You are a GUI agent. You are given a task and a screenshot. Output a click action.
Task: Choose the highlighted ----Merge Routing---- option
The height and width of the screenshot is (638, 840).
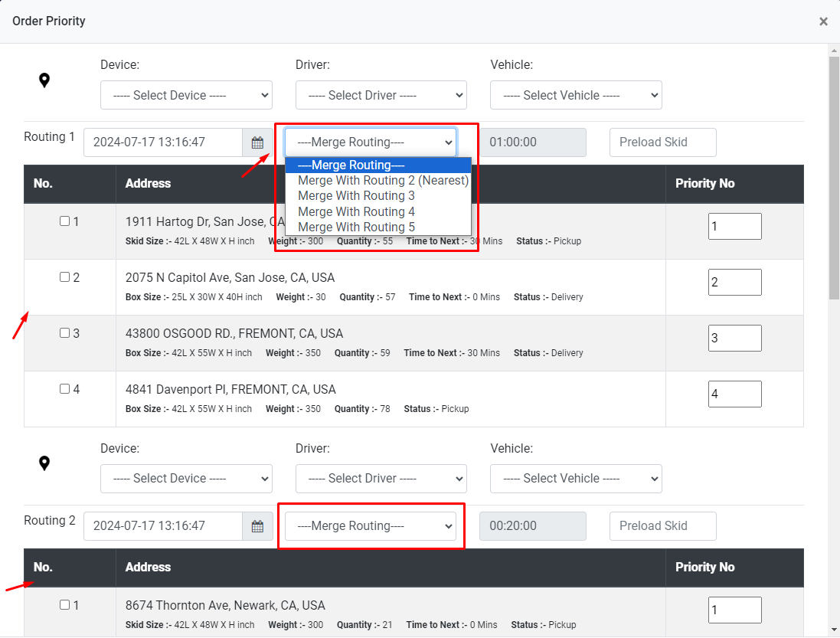click(378, 165)
